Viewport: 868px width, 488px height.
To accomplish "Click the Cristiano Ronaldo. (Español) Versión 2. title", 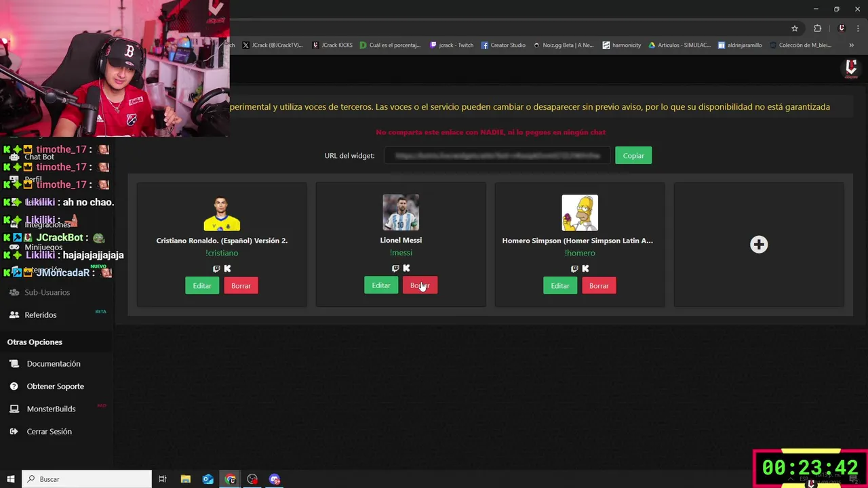I will point(222,241).
